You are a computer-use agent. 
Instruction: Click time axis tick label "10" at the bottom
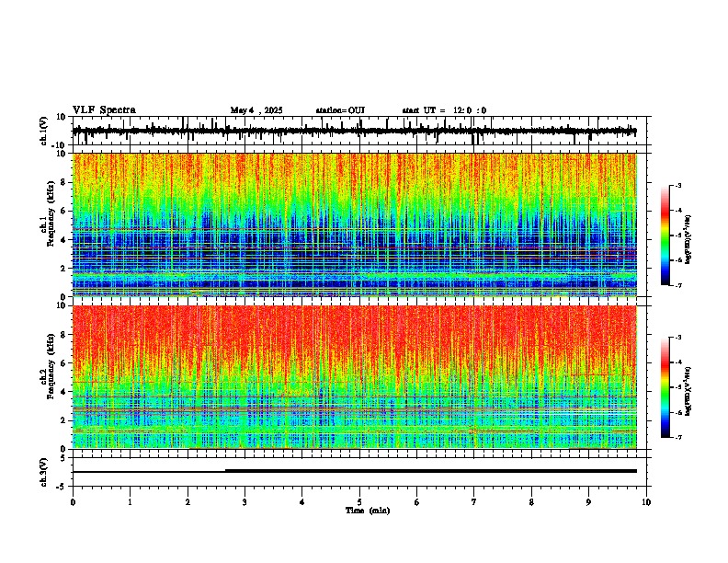[x=646, y=502]
